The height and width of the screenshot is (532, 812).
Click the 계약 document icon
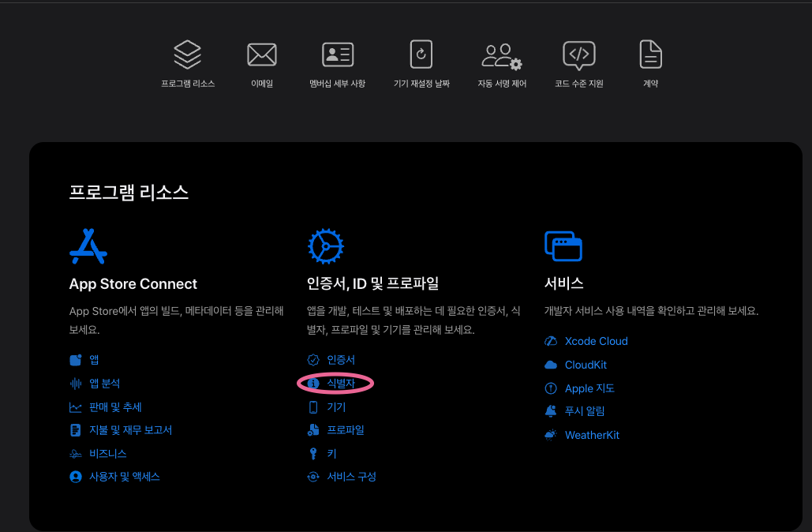(650, 54)
